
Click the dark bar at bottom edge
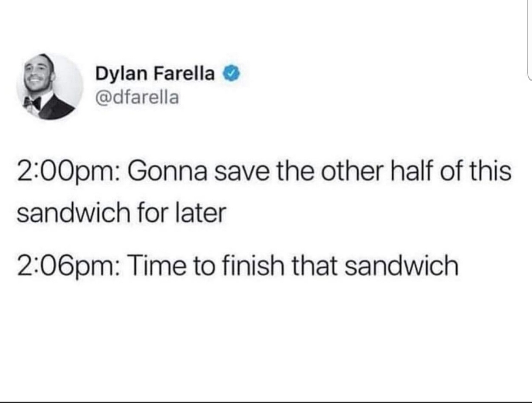point(266,402)
